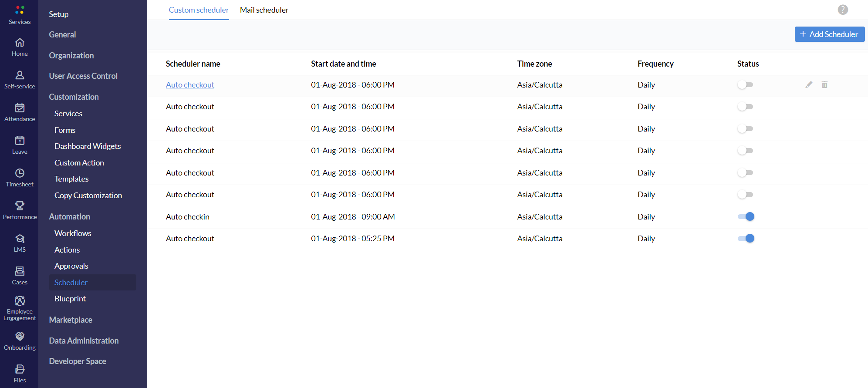Screen dimensions: 868x388
Task: Open the Setup section heading
Action: (59, 14)
